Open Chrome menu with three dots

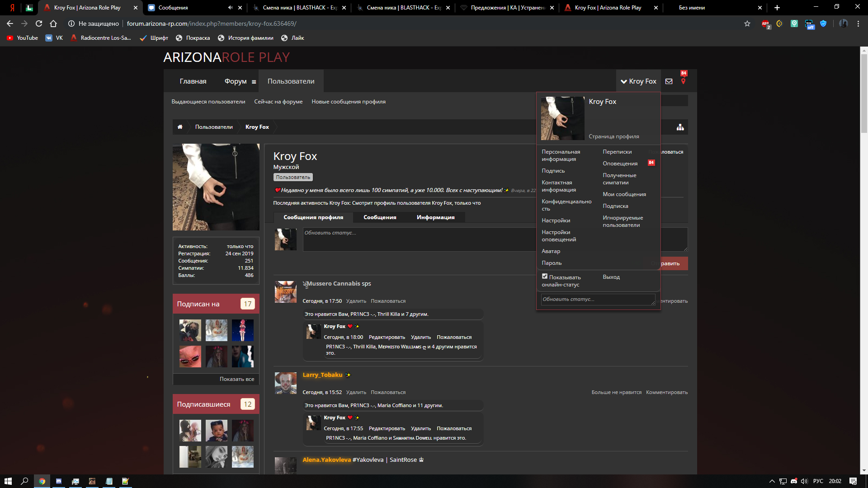(x=858, y=23)
